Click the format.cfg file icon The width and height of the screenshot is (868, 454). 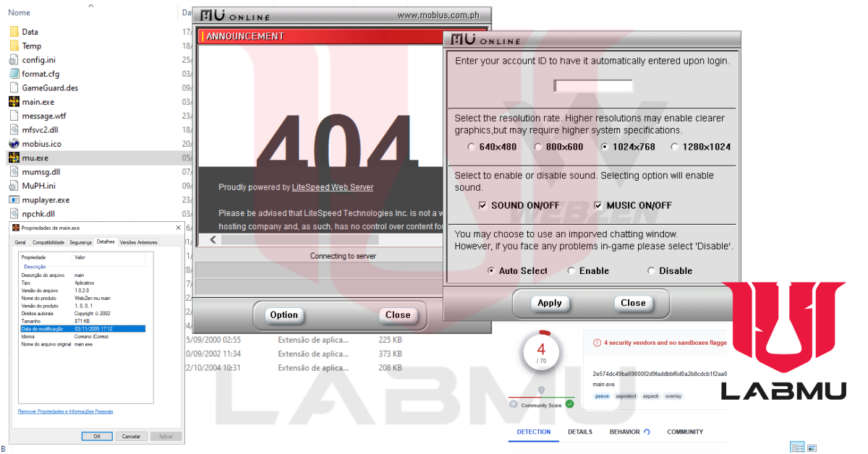[16, 73]
